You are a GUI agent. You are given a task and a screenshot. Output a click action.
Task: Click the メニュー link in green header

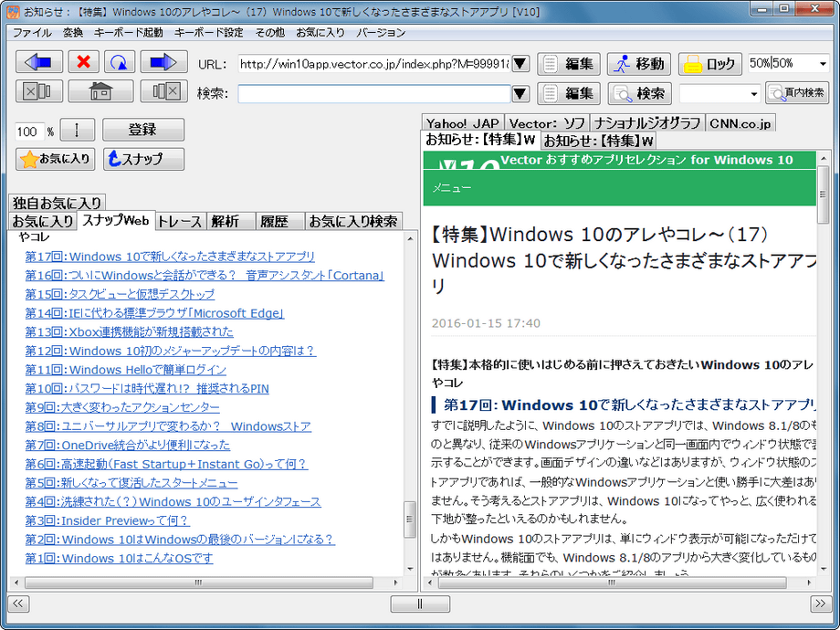tap(452, 188)
